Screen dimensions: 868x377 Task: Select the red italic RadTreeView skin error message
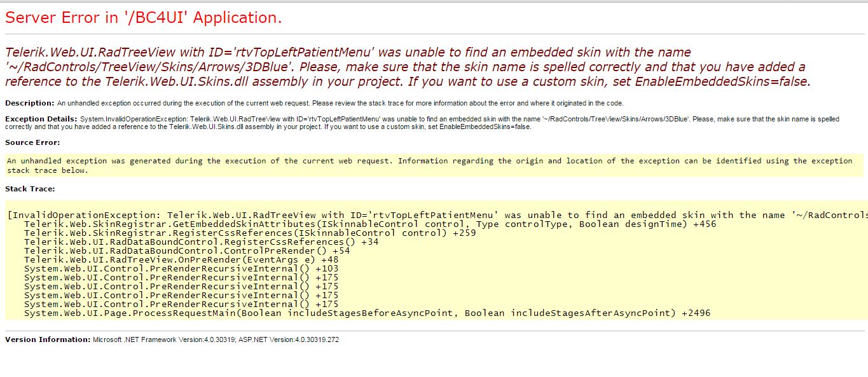click(x=408, y=67)
